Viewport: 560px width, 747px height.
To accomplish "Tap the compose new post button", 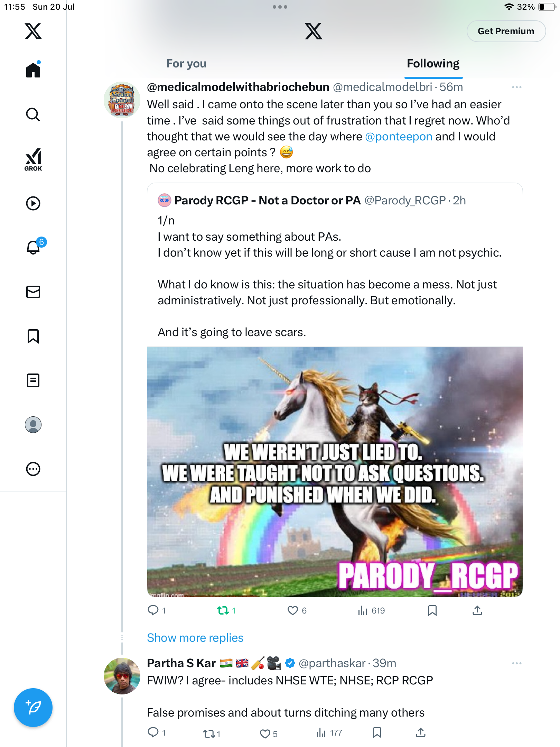I will pyautogui.click(x=33, y=708).
